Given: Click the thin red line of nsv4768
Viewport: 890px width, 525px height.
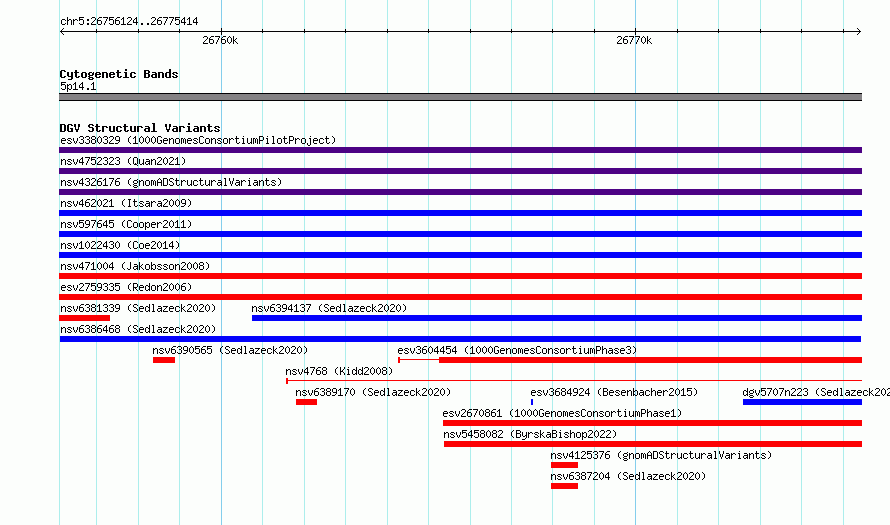Looking at the screenshot, I should point(574,381).
